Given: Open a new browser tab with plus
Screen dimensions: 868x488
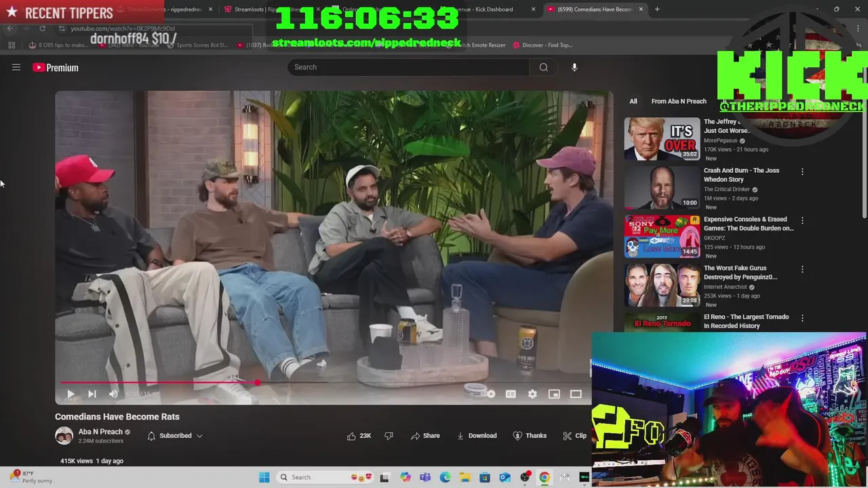Looking at the screenshot, I should click(x=657, y=9).
